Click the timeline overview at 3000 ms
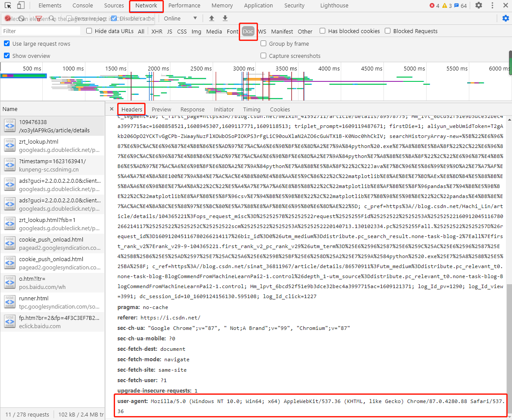 [244, 83]
